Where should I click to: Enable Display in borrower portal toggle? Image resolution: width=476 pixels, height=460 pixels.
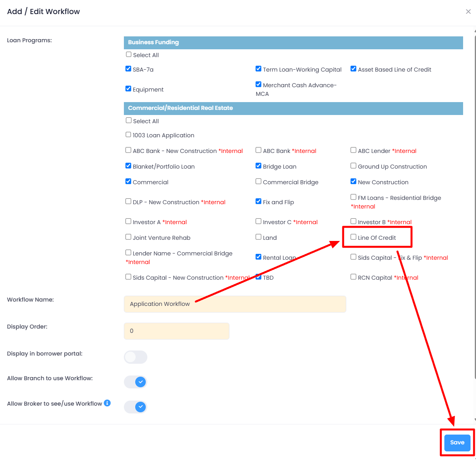click(x=136, y=357)
